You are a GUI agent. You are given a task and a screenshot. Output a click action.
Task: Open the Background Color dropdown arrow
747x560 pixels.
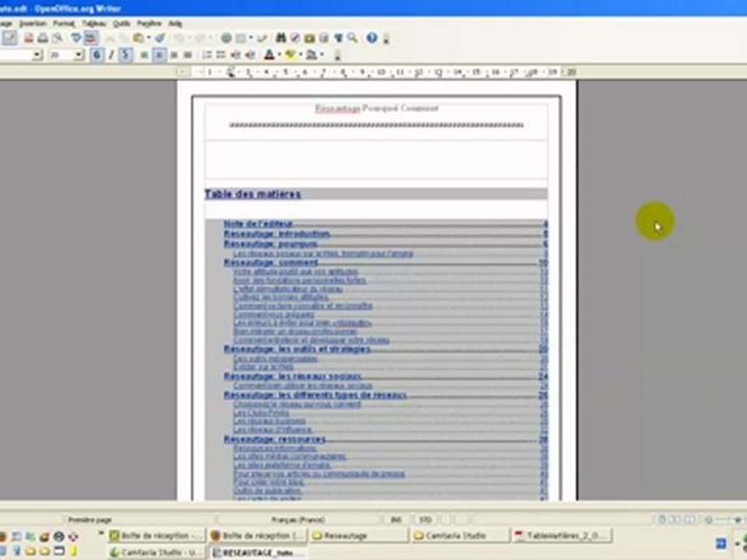point(321,55)
